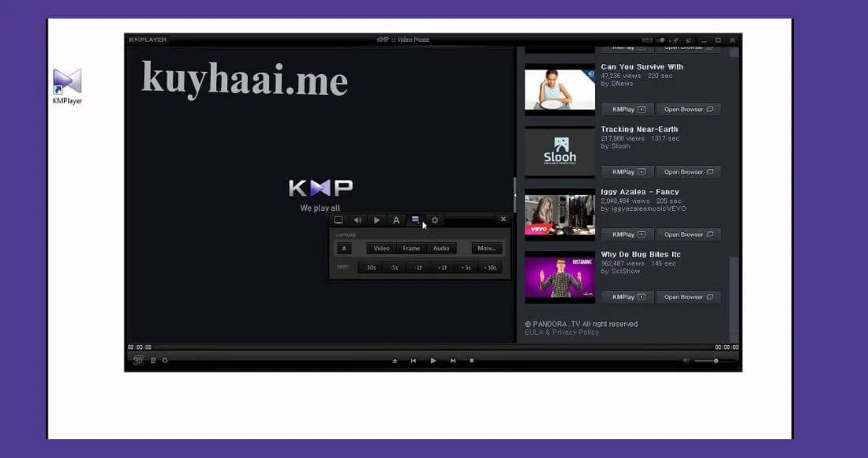Image resolution: width=868 pixels, height=458 pixels.
Task: Toggle the 3D mode icon in bottom bar
Action: [138, 361]
